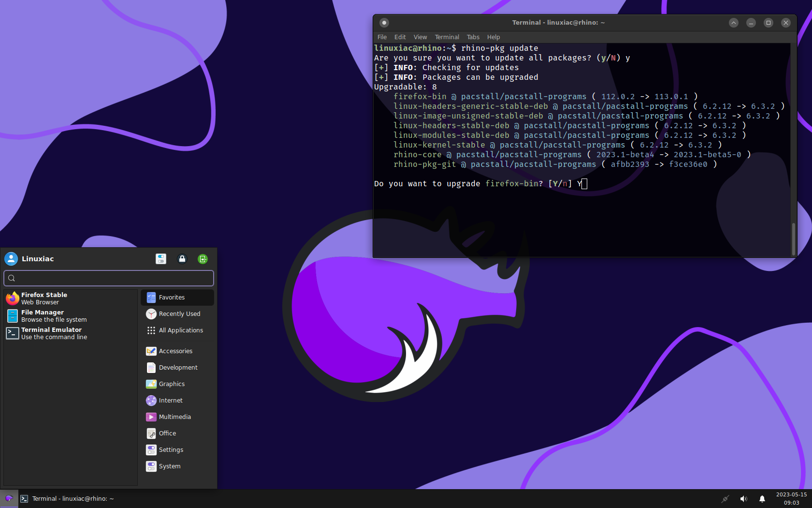Viewport: 812px width, 508px height.
Task: Select Terminal - linuxiac@rhino taskbar button
Action: click(x=68, y=499)
